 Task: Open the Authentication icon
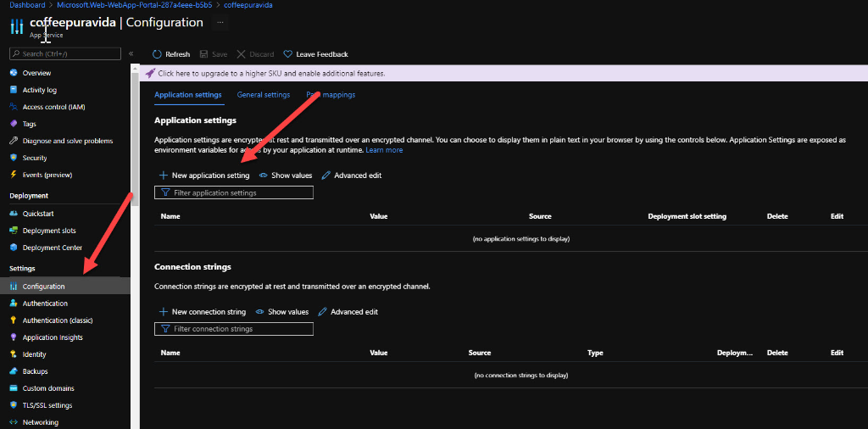point(14,304)
